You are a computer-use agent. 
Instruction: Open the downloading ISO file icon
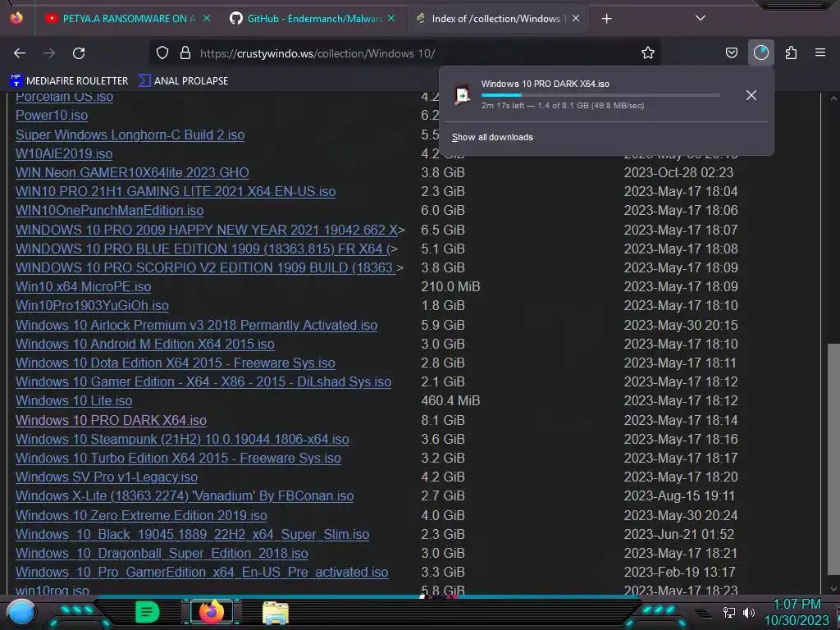coord(462,95)
